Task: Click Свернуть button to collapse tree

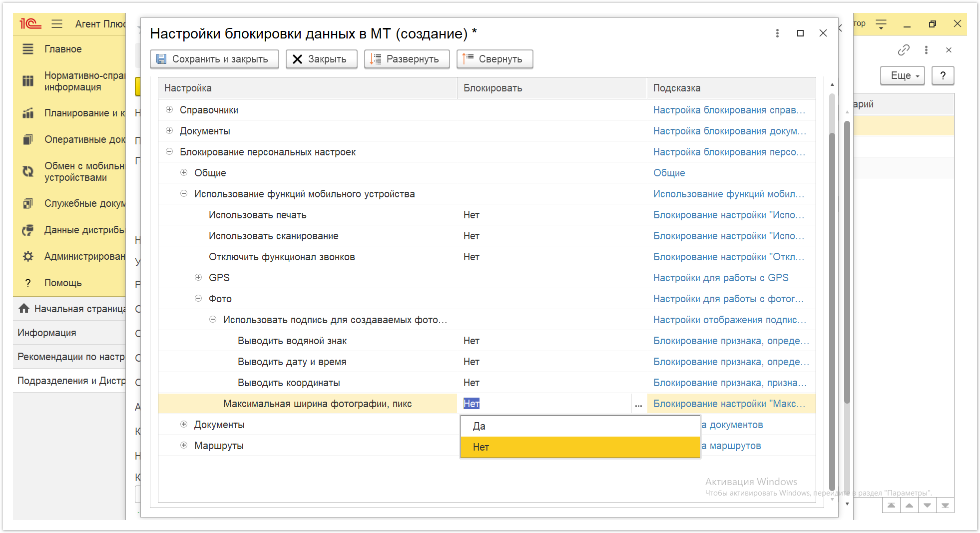Action: pyautogui.click(x=494, y=59)
